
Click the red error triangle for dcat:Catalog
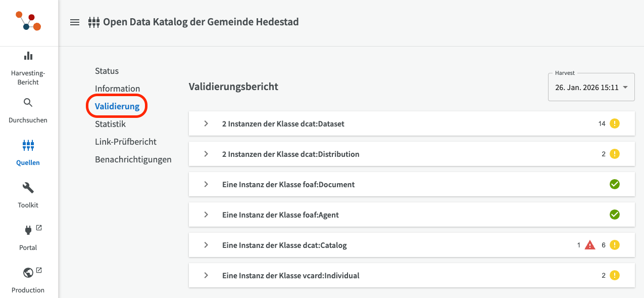[x=589, y=245]
